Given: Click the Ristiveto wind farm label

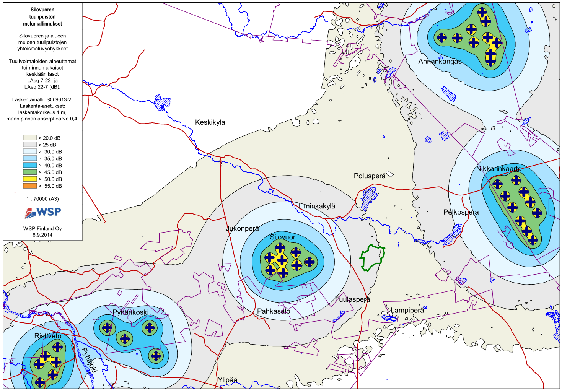Looking at the screenshot, I should (x=48, y=336).
